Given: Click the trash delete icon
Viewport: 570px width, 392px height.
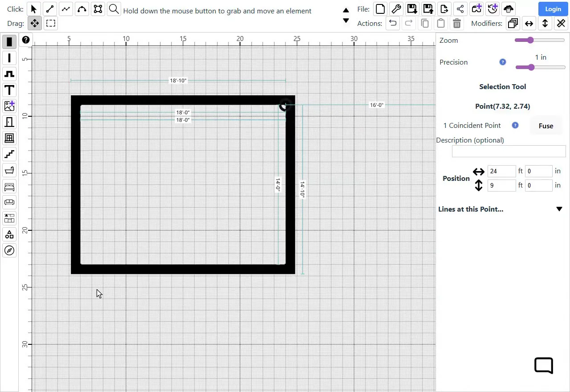Looking at the screenshot, I should [456, 23].
